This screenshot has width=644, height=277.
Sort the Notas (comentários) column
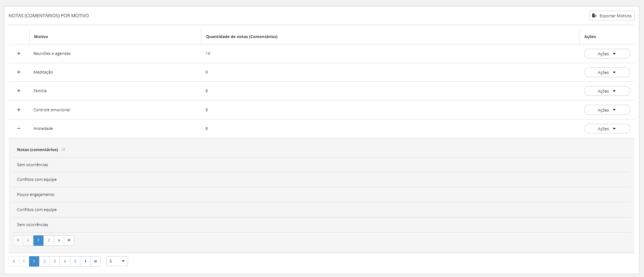click(63, 150)
